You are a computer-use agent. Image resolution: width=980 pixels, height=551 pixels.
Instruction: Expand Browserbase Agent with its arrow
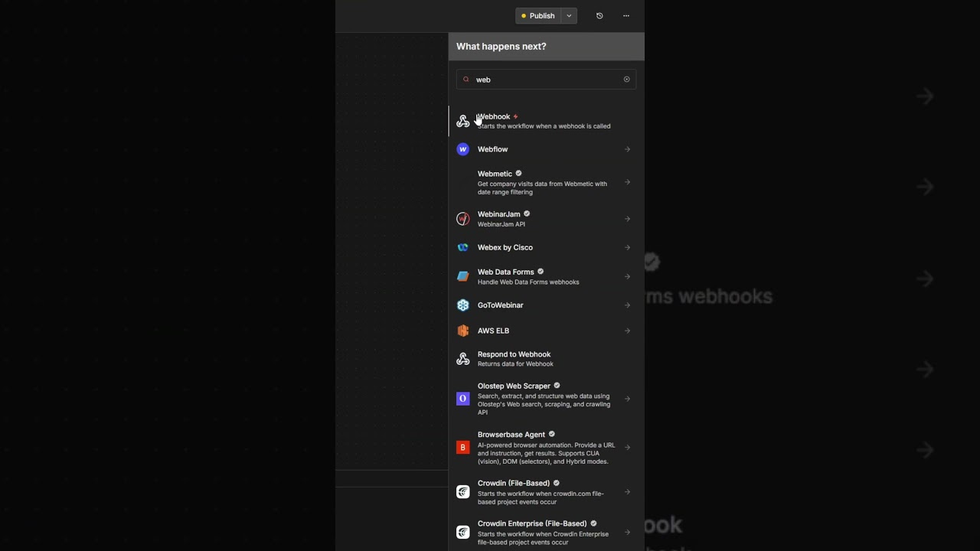(x=627, y=448)
